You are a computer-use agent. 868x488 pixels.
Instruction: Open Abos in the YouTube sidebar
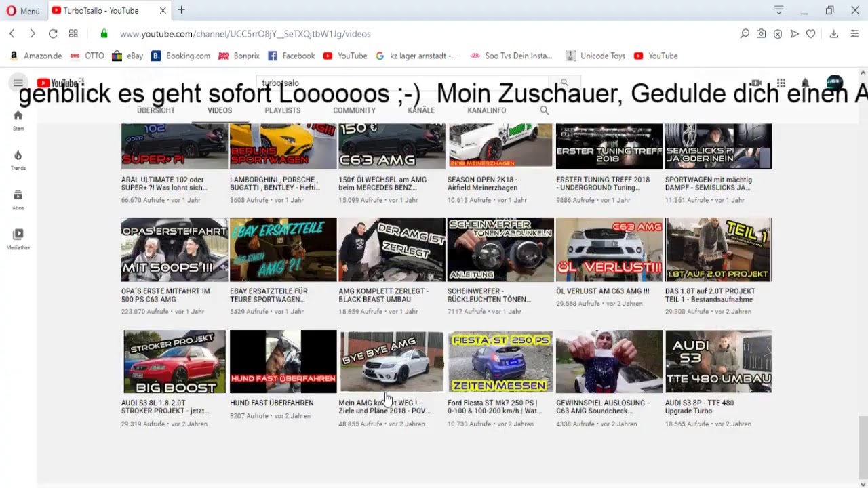(18, 199)
